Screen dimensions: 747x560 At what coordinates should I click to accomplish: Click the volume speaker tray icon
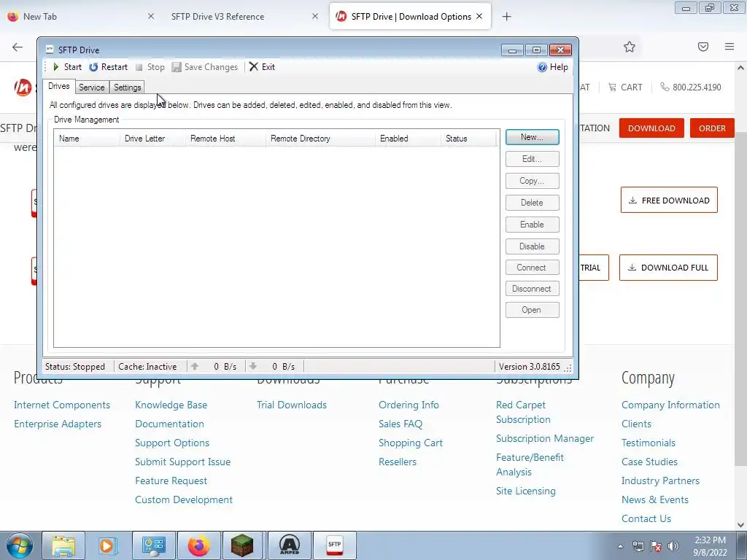click(x=673, y=546)
